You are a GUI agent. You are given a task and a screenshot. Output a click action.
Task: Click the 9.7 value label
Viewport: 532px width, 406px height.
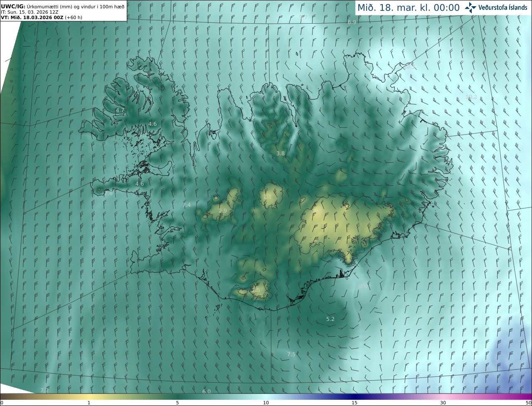303,17
